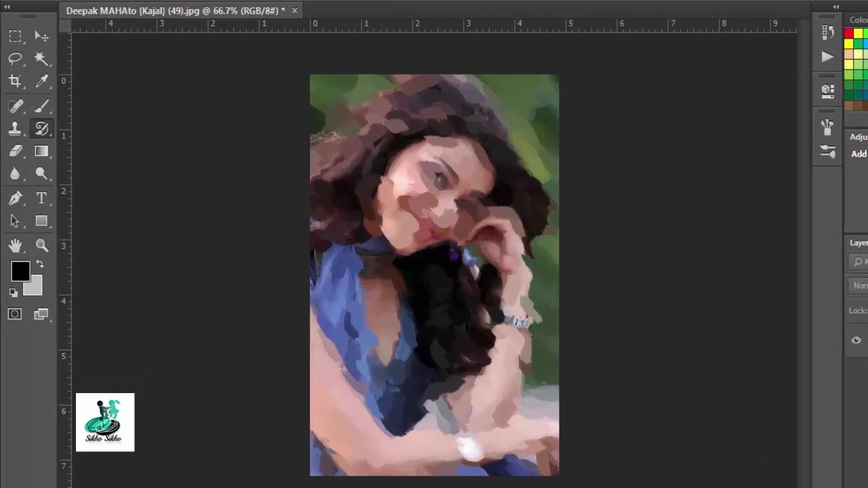This screenshot has height=488, width=868.
Task: Reset default foreground and background colors
Action: click(14, 293)
